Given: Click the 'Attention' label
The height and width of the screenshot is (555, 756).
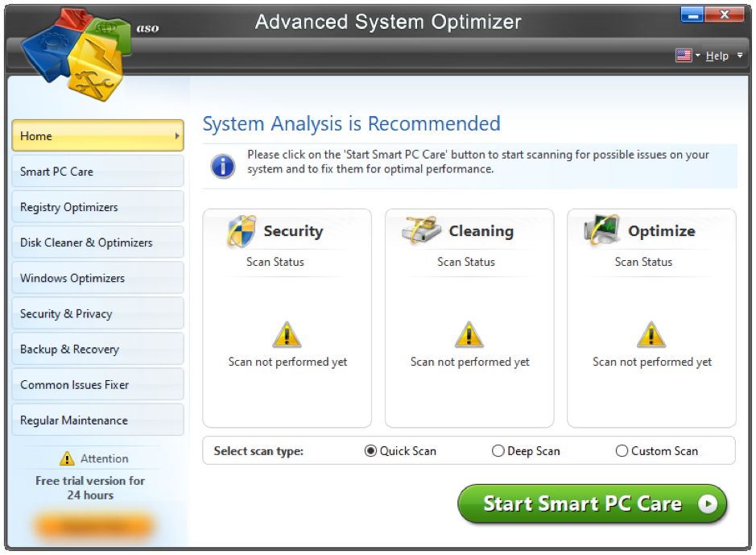Looking at the screenshot, I should tap(105, 458).
